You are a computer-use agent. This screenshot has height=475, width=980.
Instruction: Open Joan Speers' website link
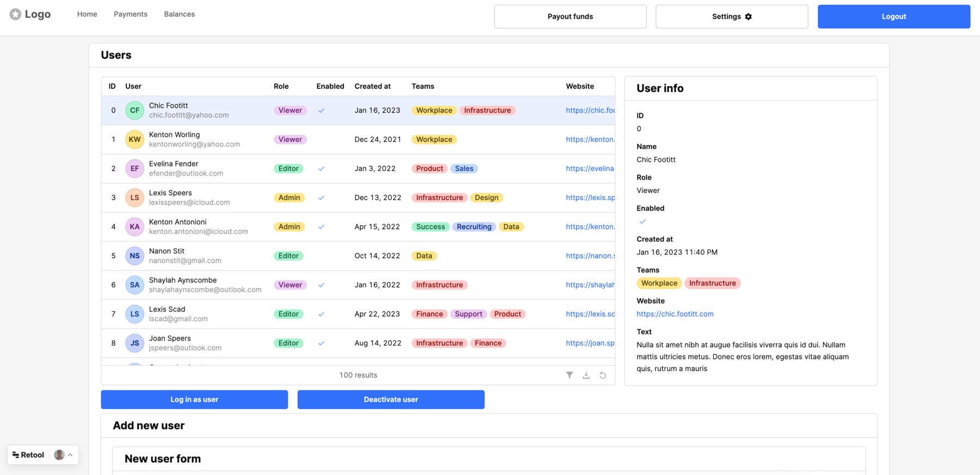(x=590, y=343)
